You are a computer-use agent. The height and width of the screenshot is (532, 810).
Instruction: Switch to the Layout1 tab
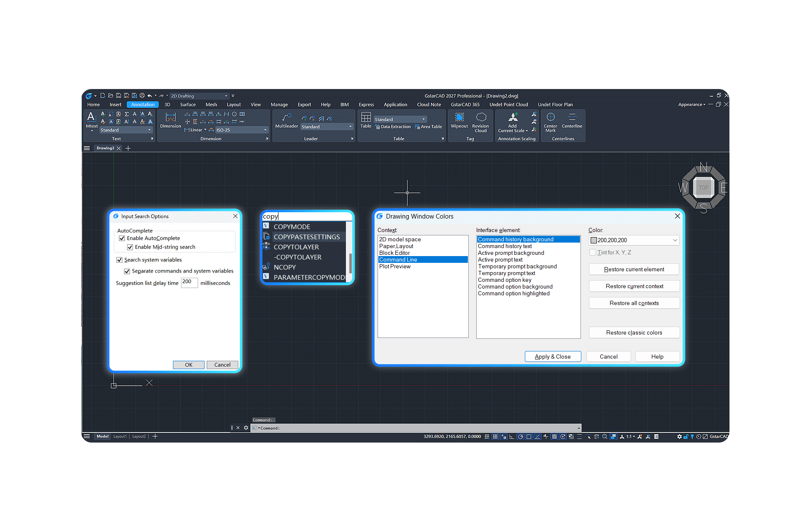(120, 436)
